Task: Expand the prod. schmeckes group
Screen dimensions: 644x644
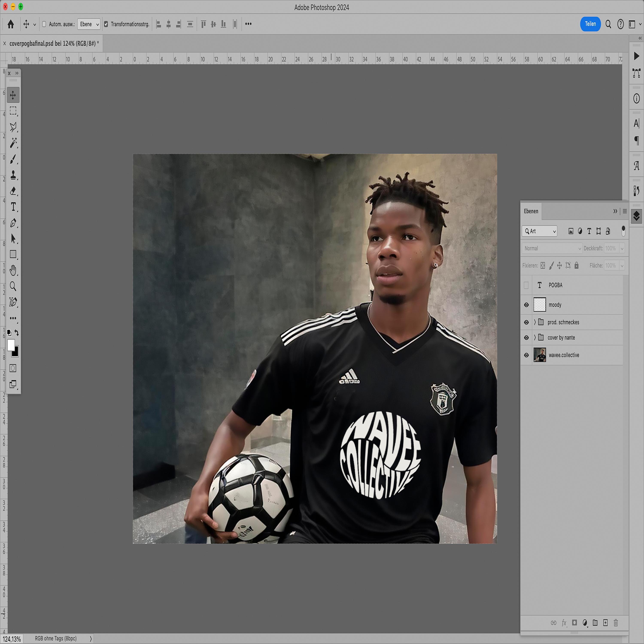Action: (535, 322)
